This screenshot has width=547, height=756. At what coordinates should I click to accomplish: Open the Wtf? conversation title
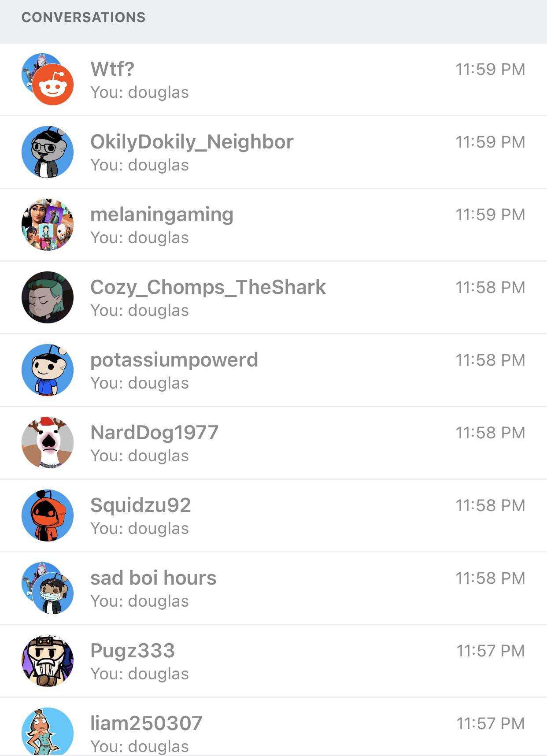[x=112, y=69]
